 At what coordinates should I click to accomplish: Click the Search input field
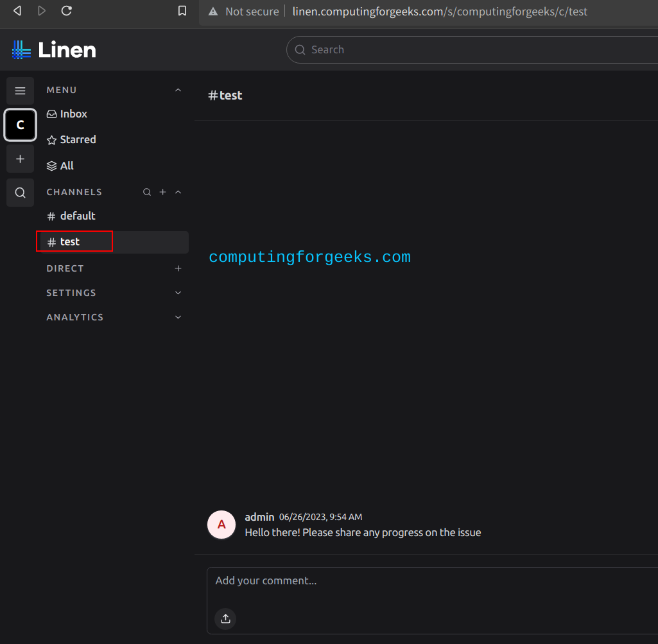(472, 49)
